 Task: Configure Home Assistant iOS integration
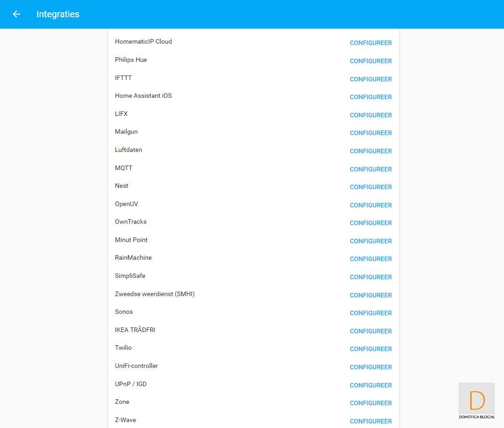tap(371, 97)
